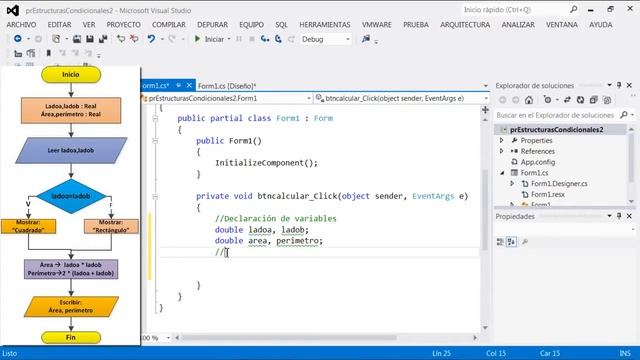The height and width of the screenshot is (360, 640).
Task: Click the Step Into debug icon
Action: [x=265, y=39]
